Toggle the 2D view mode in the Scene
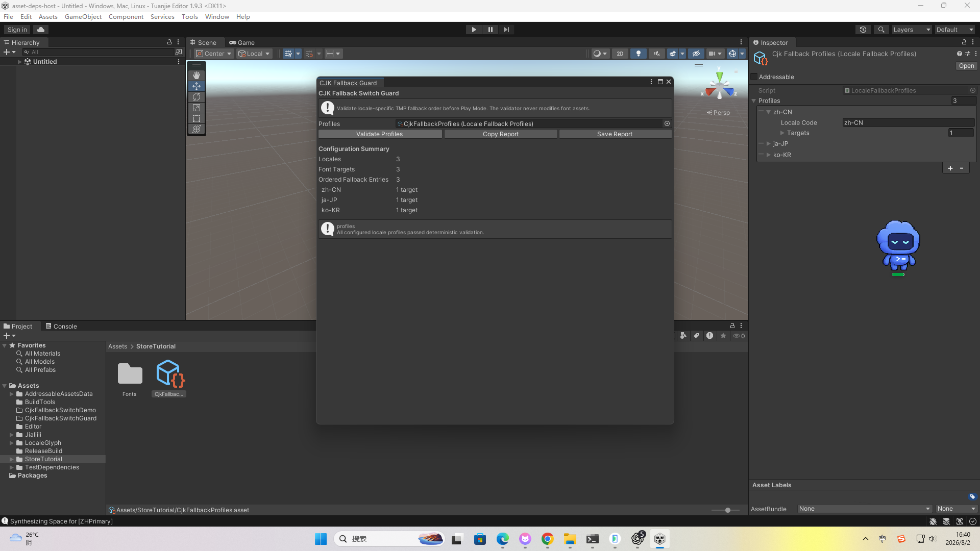 [620, 54]
